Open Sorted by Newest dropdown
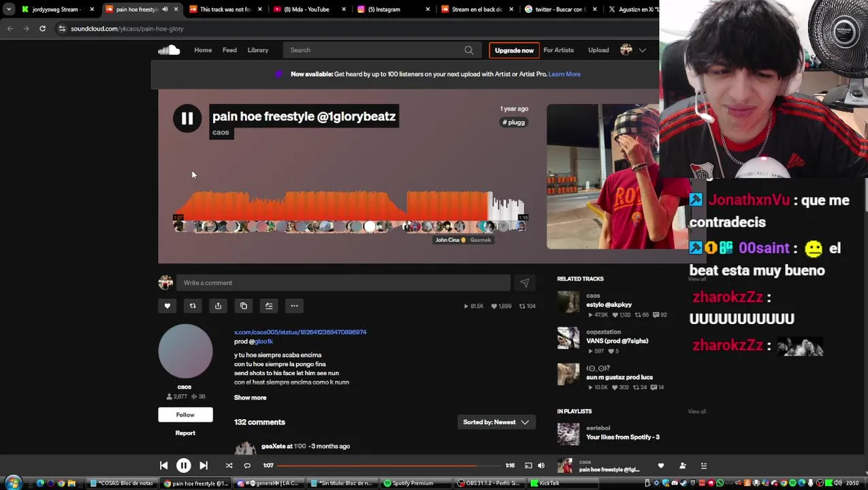 coord(496,423)
